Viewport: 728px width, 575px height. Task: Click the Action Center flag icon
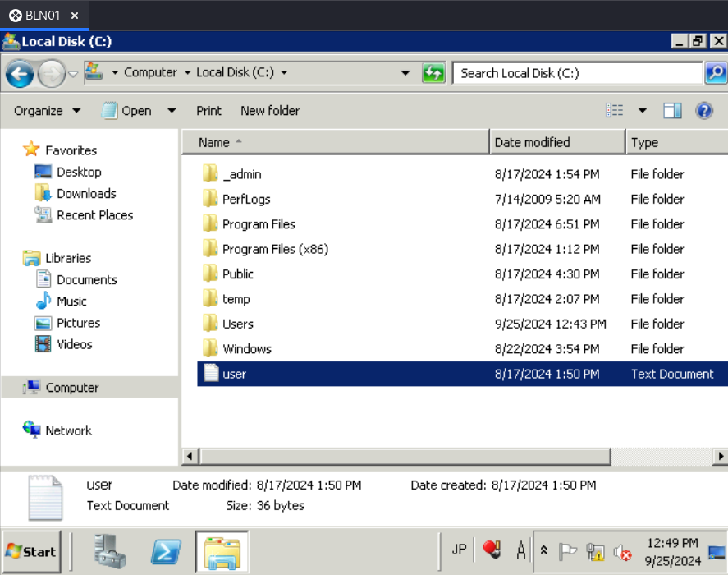coord(567,552)
